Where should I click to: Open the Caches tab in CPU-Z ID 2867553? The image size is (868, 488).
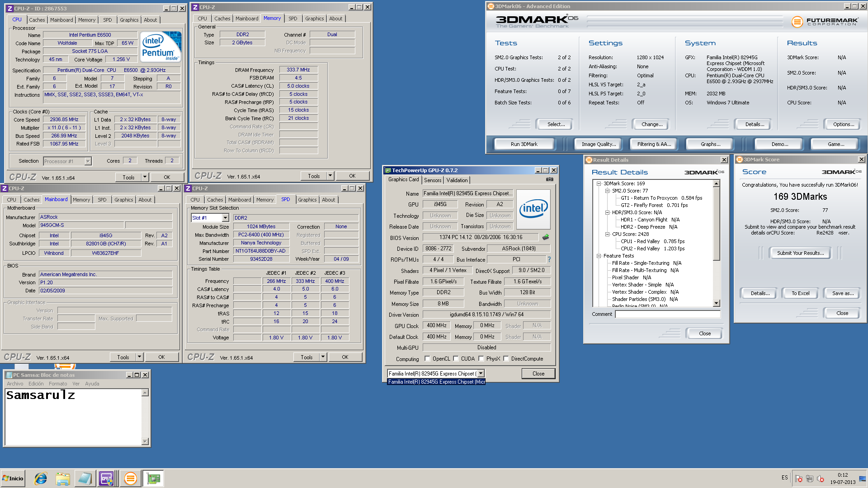point(37,20)
